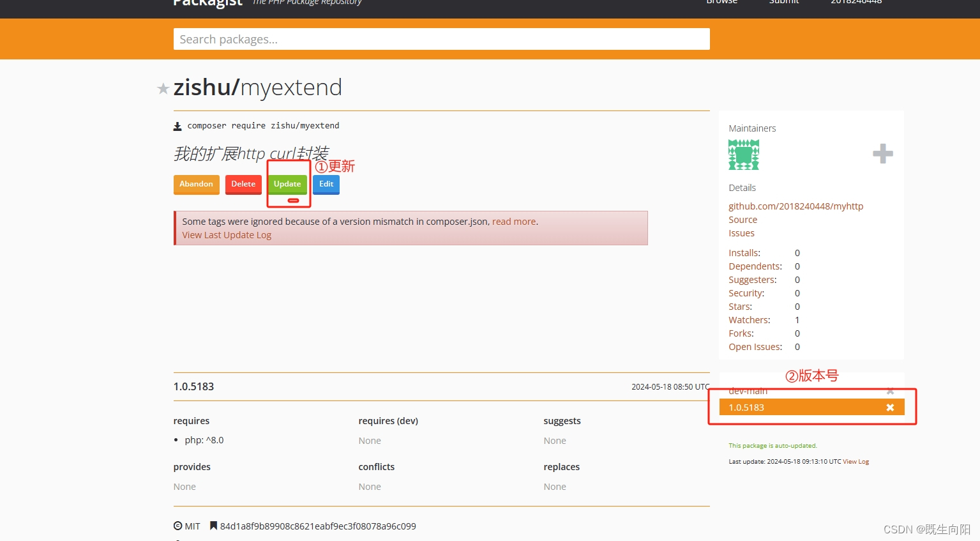Viewport: 980px width, 541px height.
Task: Open the Watchers link
Action: click(x=749, y=320)
